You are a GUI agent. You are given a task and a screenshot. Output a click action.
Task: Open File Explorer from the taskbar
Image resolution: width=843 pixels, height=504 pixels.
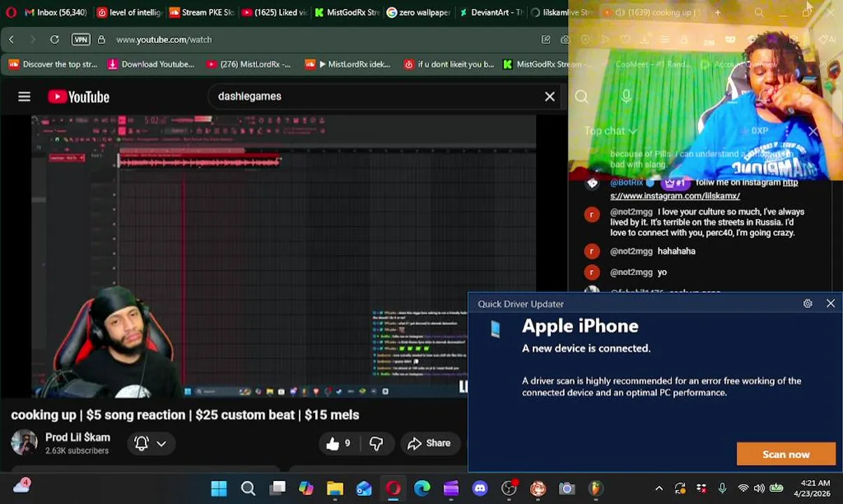335,488
